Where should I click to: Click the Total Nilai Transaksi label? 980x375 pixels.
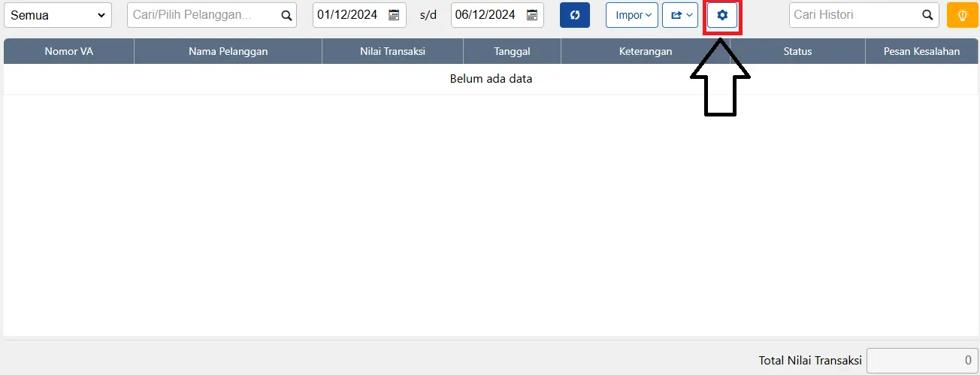click(x=810, y=361)
